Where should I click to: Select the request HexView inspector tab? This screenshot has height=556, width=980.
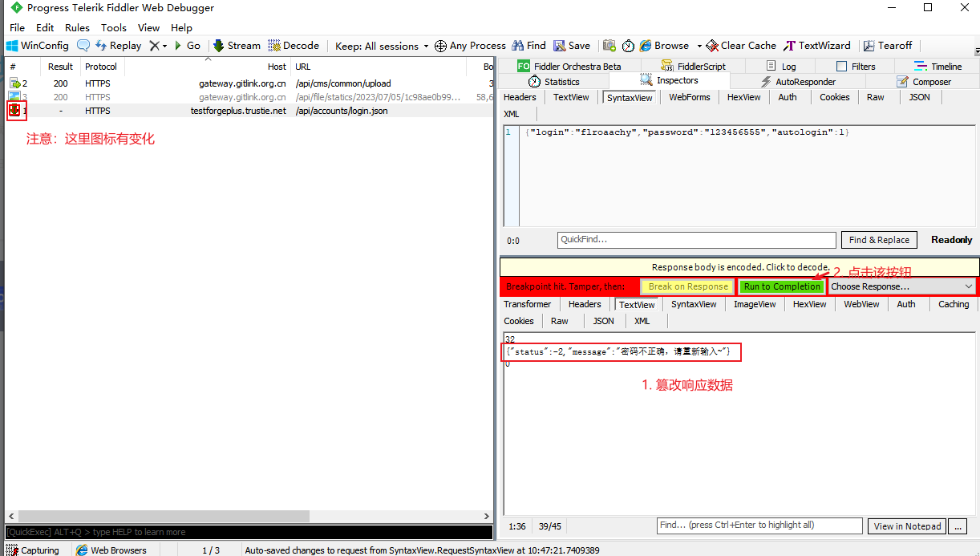click(743, 97)
